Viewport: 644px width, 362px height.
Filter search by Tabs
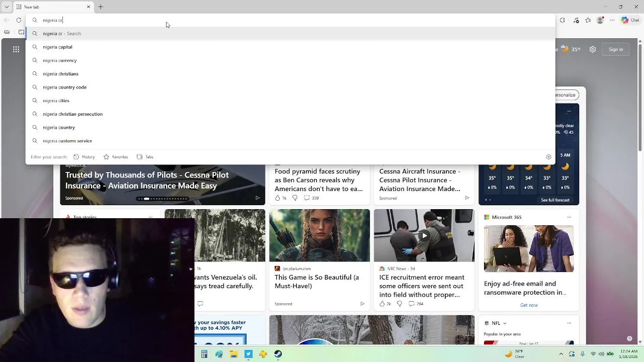(145, 157)
